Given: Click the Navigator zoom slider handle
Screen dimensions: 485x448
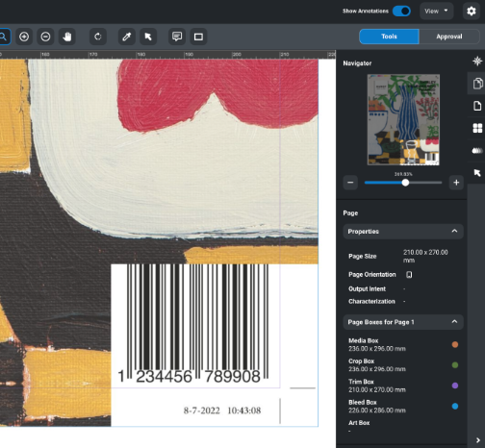Looking at the screenshot, I should 405,183.
